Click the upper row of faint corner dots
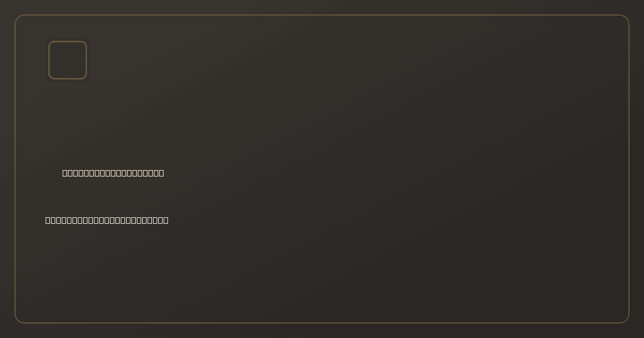644x338 pixels. [12, 6]
